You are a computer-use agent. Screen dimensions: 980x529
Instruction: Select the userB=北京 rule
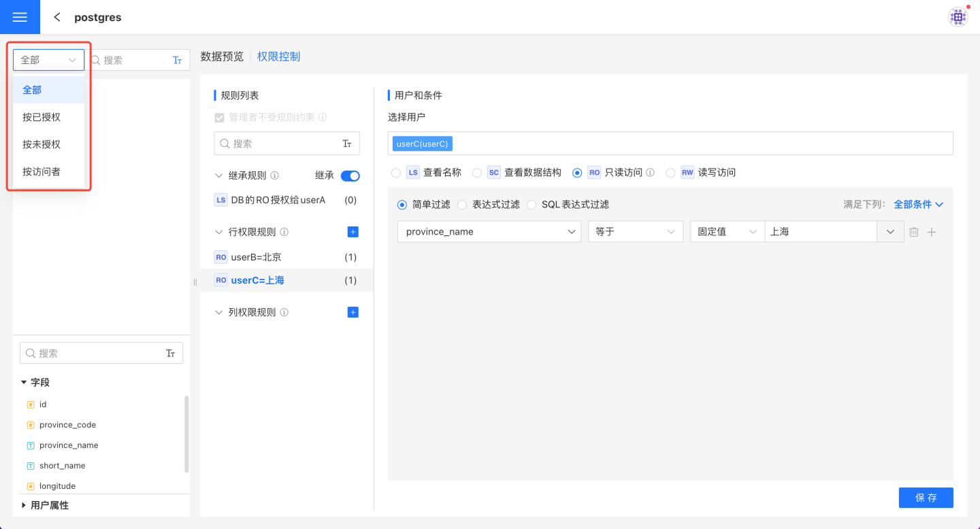tap(256, 257)
